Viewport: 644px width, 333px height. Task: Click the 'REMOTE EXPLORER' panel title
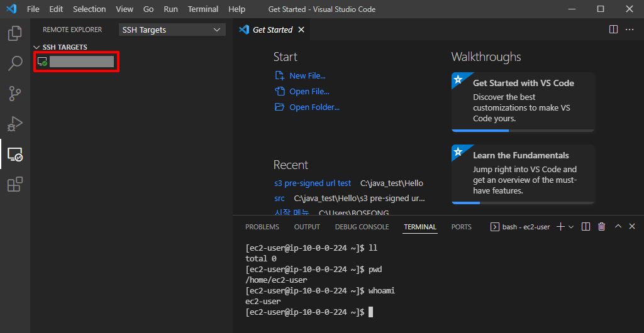(72, 30)
